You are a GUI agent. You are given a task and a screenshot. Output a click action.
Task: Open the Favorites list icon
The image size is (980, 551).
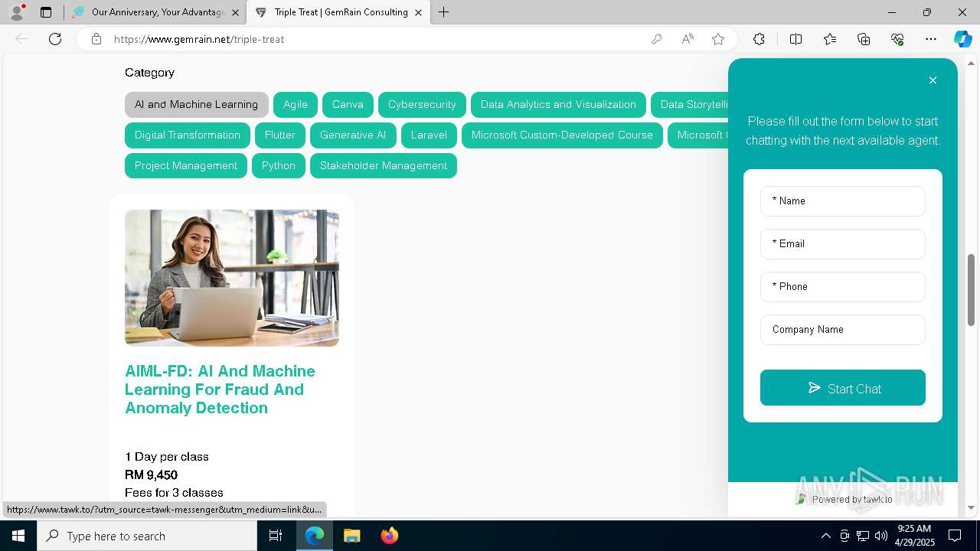point(830,39)
